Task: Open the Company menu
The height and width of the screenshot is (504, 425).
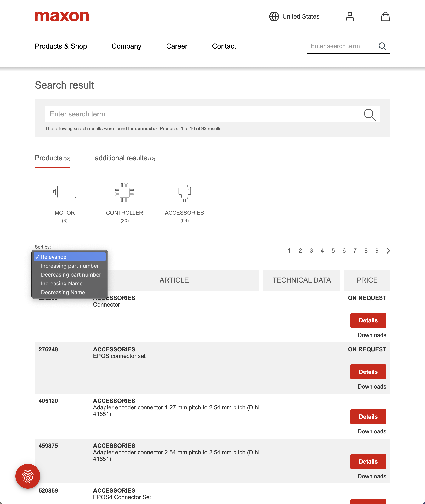Action: tap(127, 46)
